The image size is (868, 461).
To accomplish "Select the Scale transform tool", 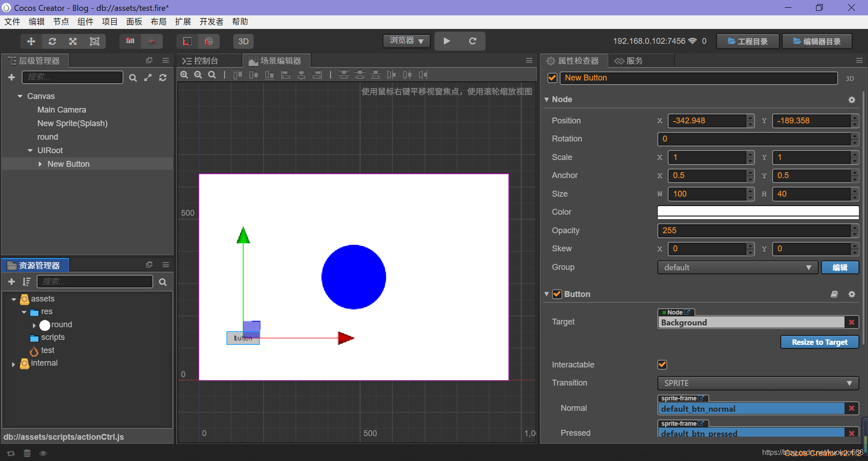I will pyautogui.click(x=73, y=41).
